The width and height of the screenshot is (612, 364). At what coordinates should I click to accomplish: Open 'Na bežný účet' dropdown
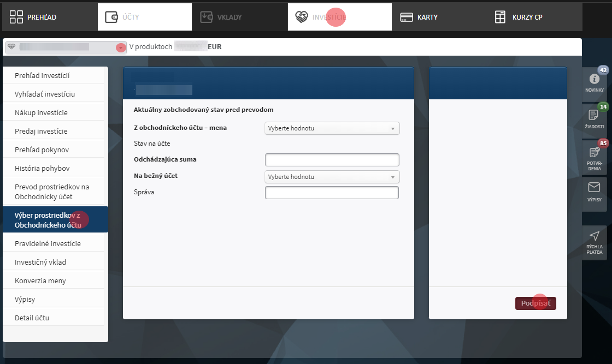(x=332, y=177)
